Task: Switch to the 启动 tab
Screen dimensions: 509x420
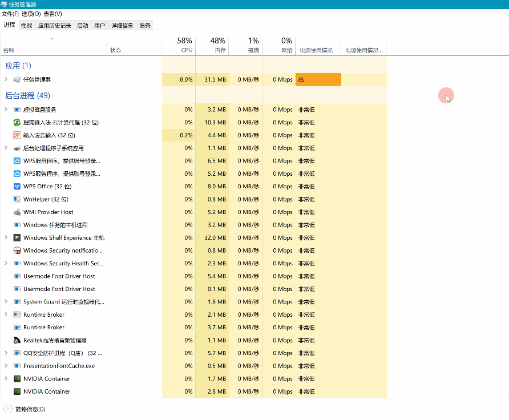Action: [83, 25]
